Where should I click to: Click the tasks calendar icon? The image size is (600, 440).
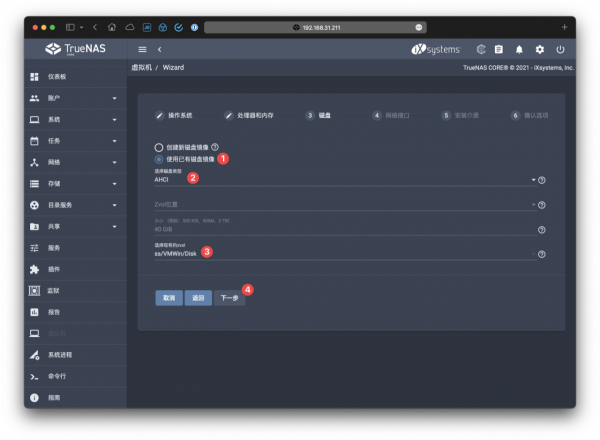pos(34,141)
